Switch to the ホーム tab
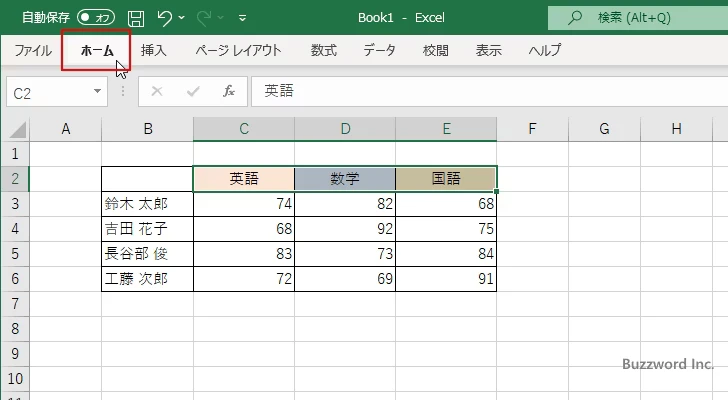Image resolution: width=728 pixels, height=400 pixels. [x=97, y=50]
